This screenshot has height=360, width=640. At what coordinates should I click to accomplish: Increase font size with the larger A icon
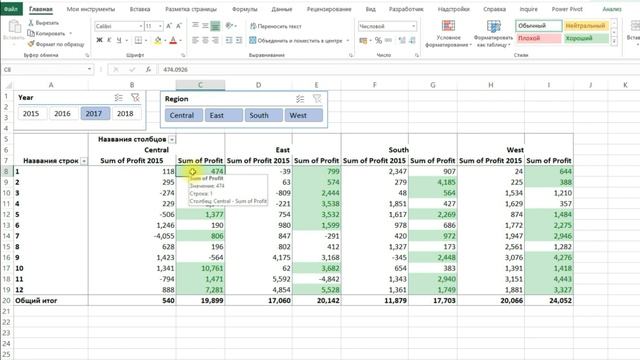tap(169, 26)
